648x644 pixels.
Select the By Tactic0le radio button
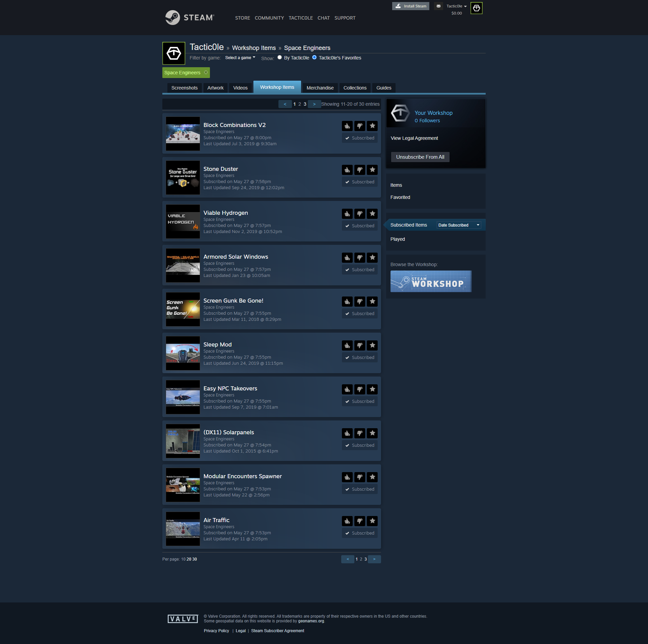coord(279,57)
